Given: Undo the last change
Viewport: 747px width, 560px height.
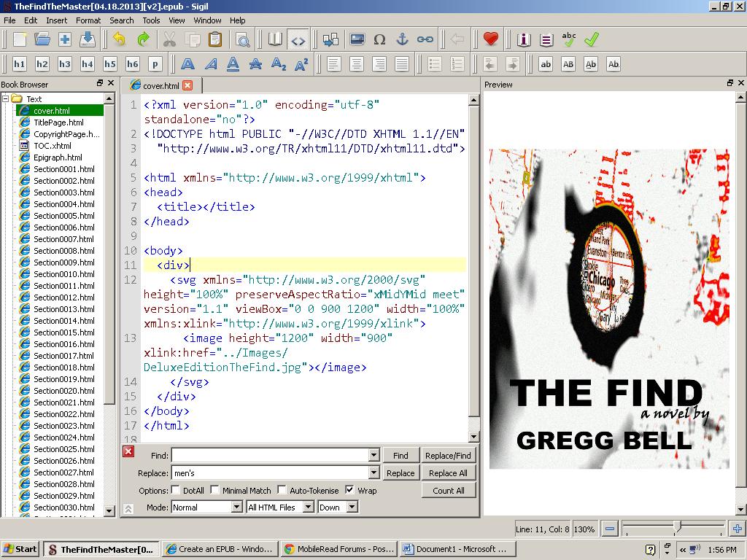Looking at the screenshot, I should coord(119,39).
